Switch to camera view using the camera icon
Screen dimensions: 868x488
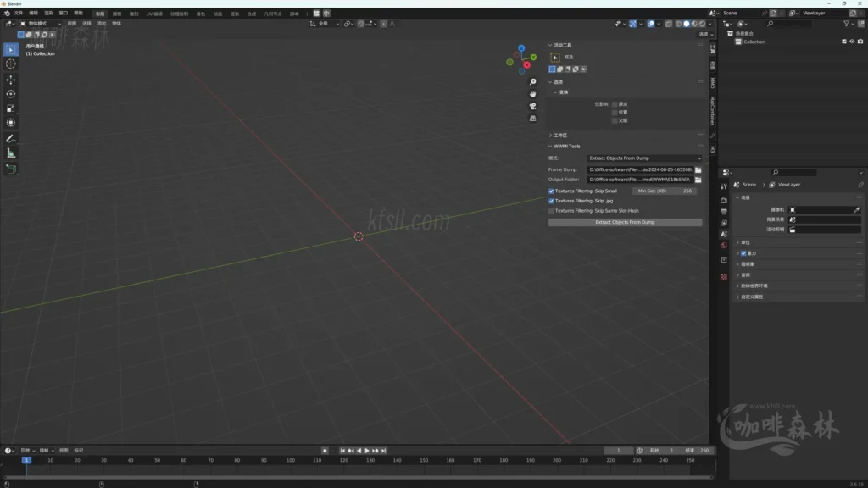point(531,105)
